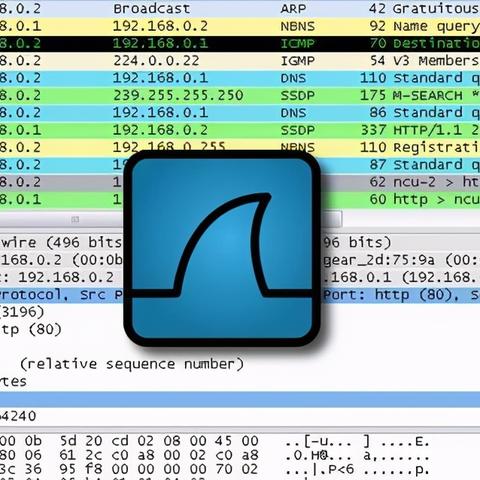Select the '(3196)' source port line

point(22,312)
